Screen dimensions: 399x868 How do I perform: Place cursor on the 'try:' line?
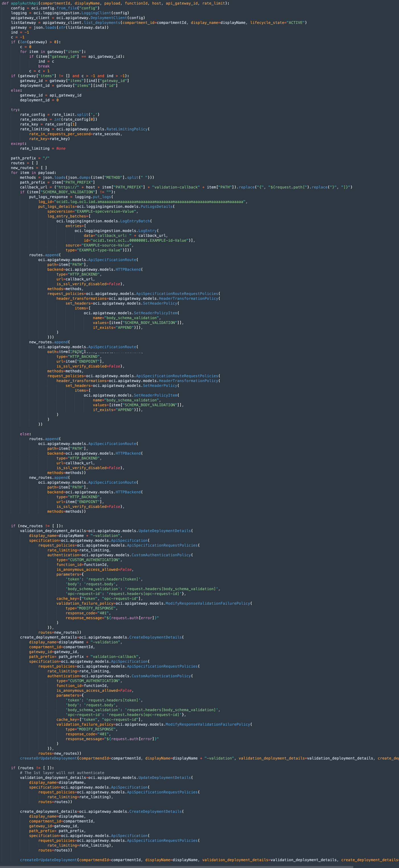[15, 110]
